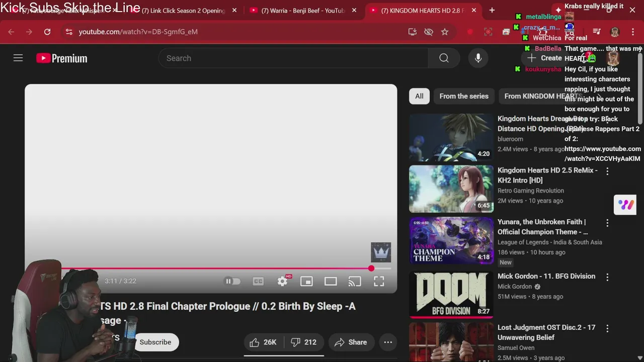Open options for Yunara video

[607, 223]
